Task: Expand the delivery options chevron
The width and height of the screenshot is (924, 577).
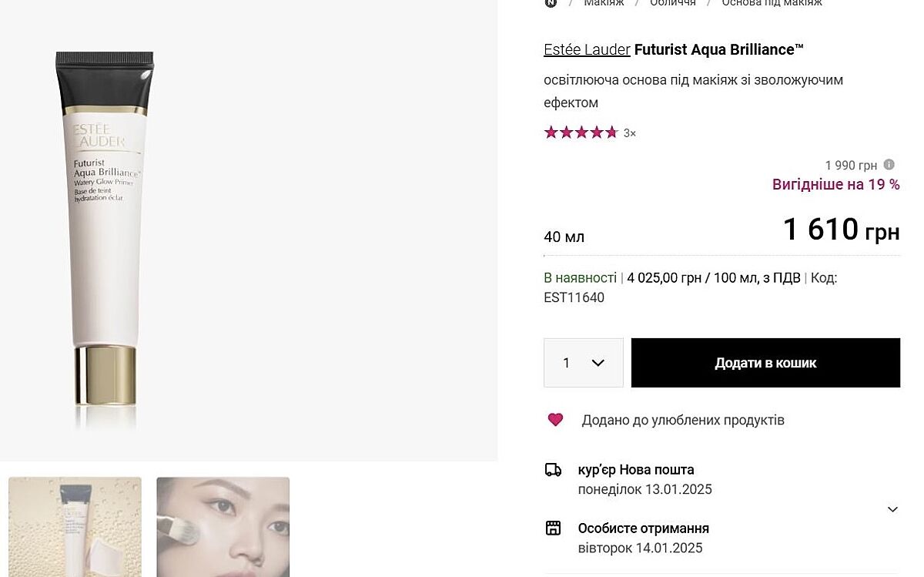Action: coord(892,509)
